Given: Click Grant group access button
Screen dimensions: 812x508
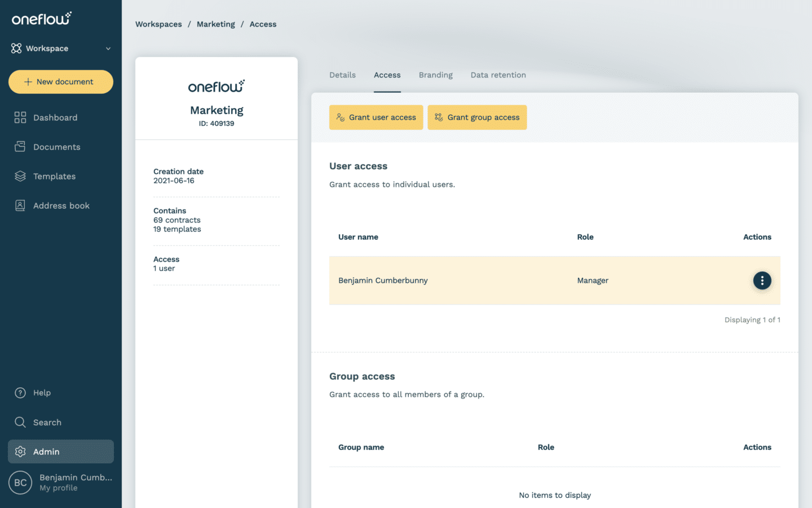Looking at the screenshot, I should coord(477,117).
